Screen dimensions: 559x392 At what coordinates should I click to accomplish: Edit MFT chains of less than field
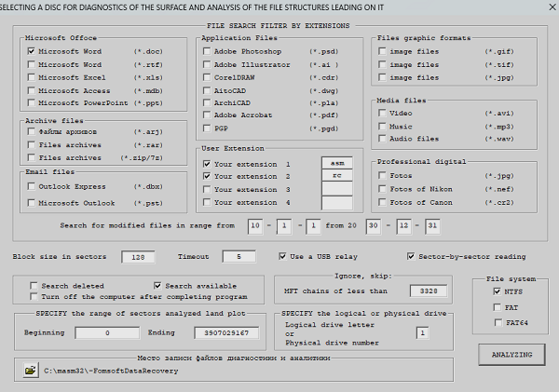tap(429, 291)
